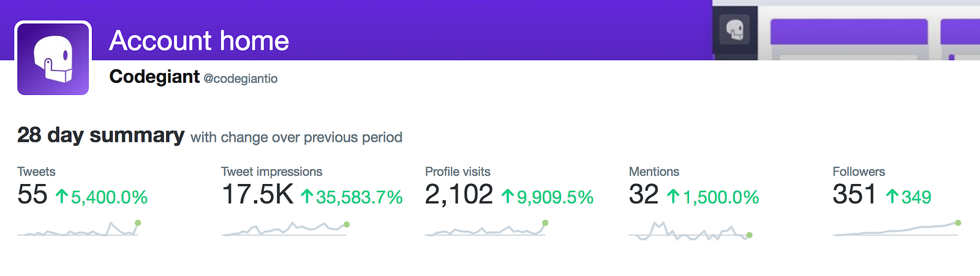Image resolution: width=980 pixels, height=276 pixels.
Task: Open the Codegiant account name link
Action: tap(154, 77)
